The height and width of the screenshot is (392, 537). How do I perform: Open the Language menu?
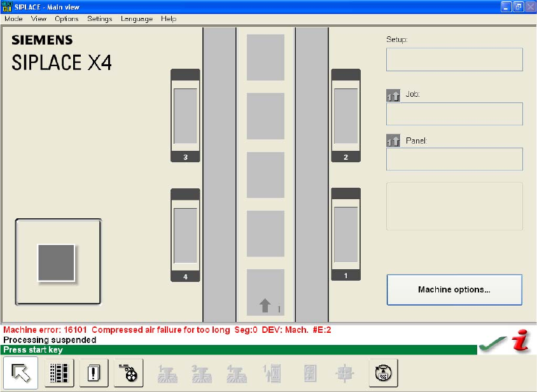(137, 19)
